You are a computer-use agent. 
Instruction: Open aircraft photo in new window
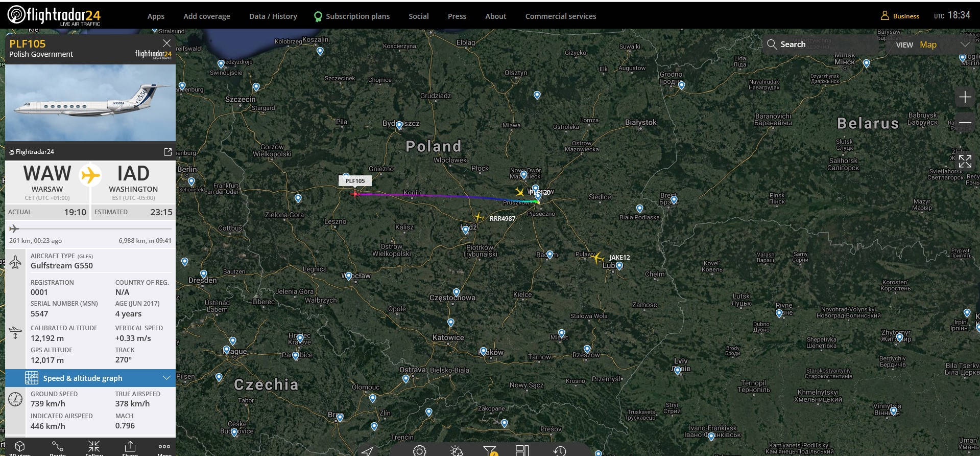pos(168,152)
